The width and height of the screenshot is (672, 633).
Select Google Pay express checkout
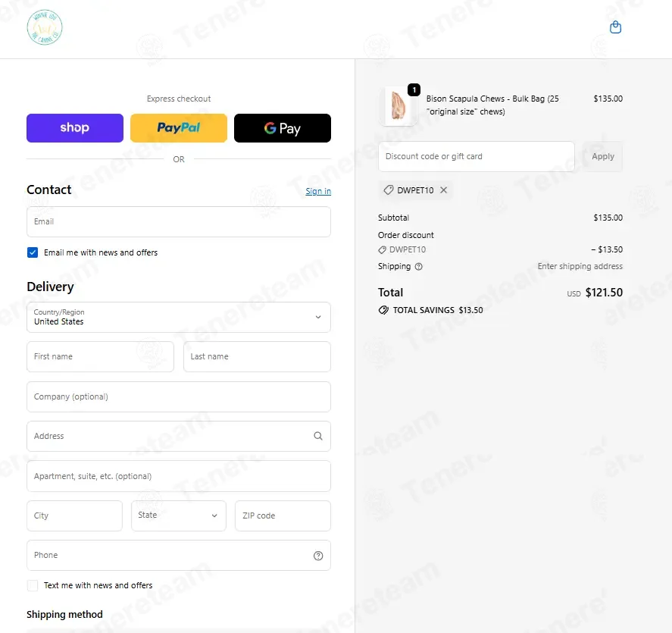[283, 128]
